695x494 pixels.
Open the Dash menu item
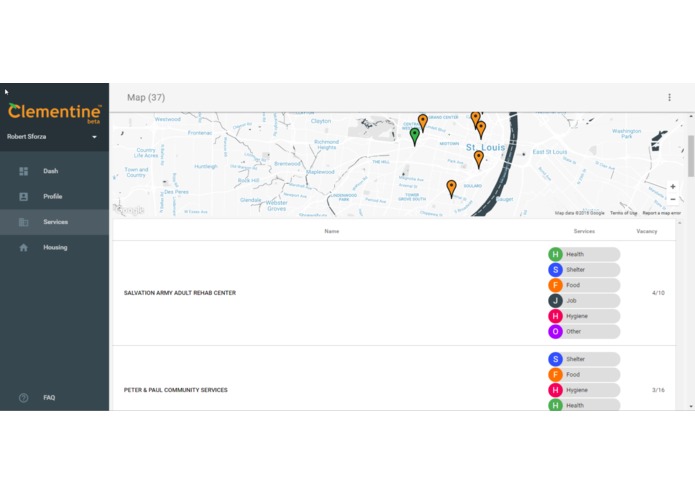pos(55,171)
